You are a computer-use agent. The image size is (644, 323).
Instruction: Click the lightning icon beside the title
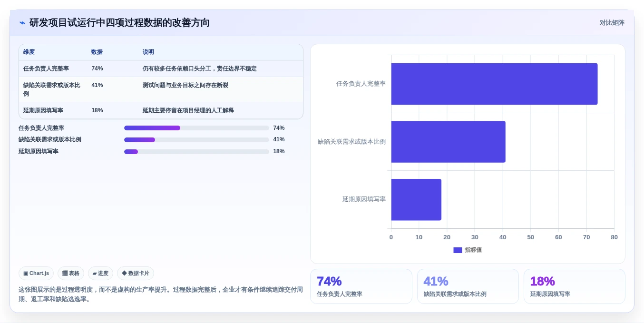[x=22, y=23]
